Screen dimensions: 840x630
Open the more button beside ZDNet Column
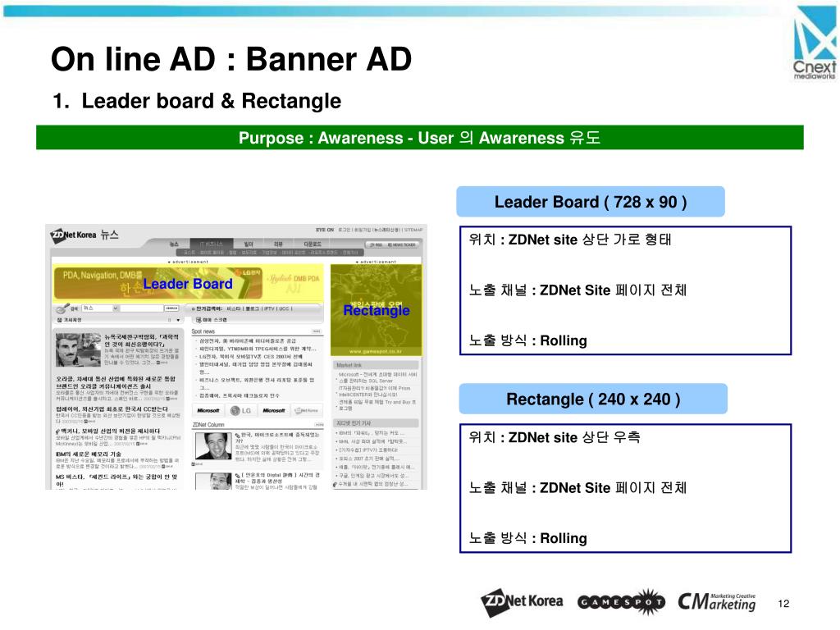tap(319, 424)
